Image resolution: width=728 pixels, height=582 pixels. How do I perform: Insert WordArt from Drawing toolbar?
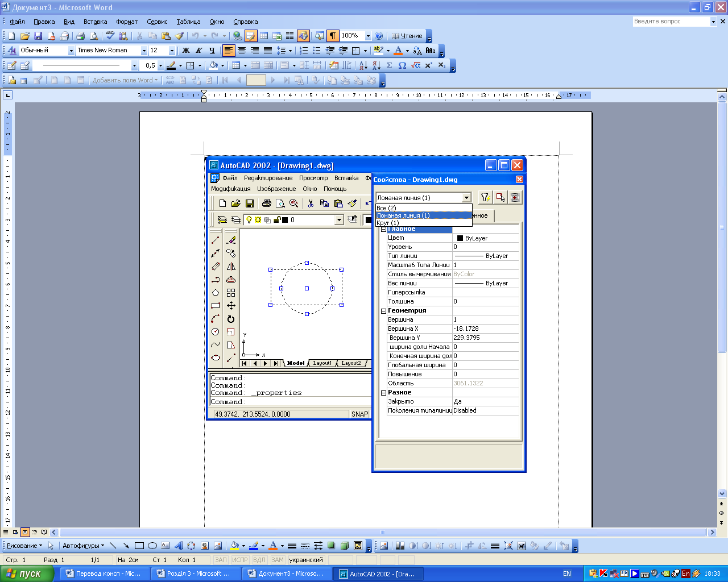click(x=178, y=546)
